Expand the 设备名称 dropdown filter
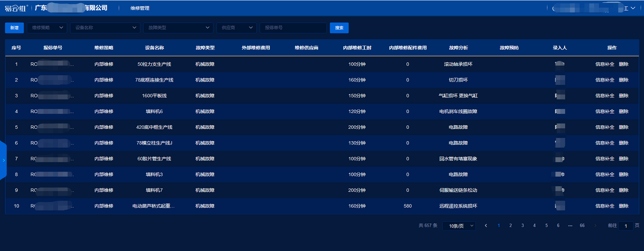 pos(105,28)
